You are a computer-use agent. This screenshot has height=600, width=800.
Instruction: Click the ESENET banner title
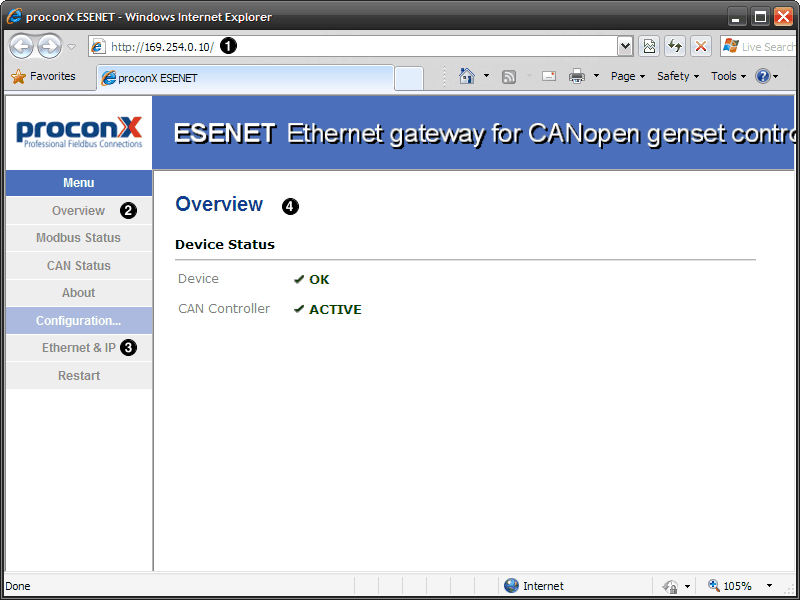click(x=225, y=134)
